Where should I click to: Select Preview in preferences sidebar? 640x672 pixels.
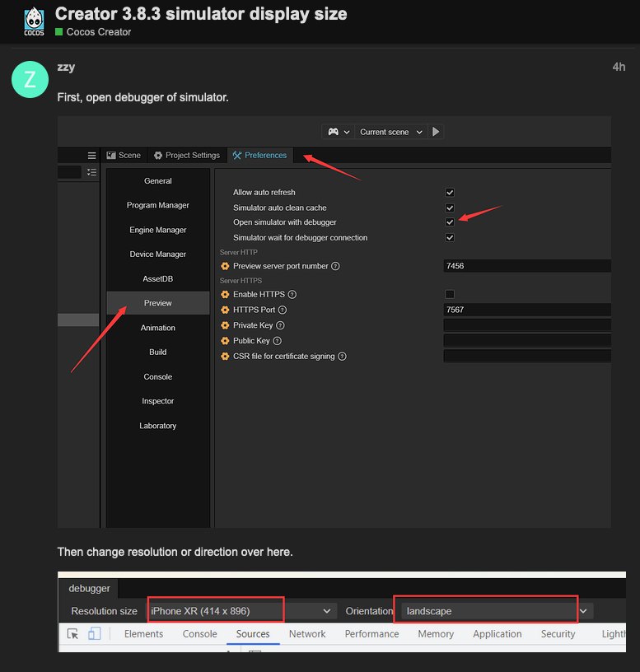(158, 303)
